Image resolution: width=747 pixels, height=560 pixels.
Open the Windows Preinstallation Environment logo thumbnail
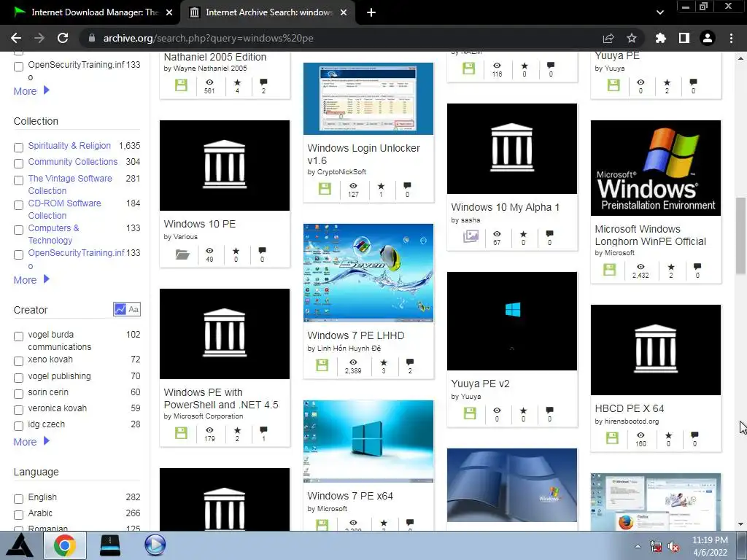656,168
